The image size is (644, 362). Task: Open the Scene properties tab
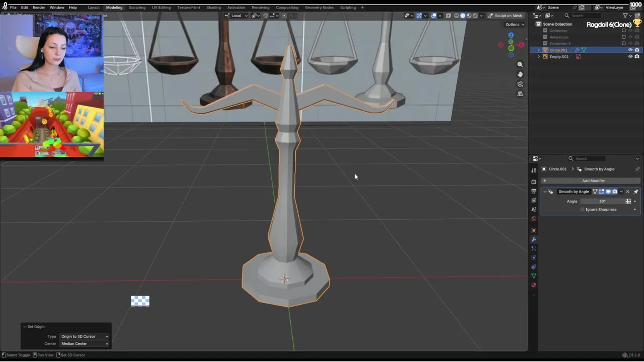(x=534, y=209)
